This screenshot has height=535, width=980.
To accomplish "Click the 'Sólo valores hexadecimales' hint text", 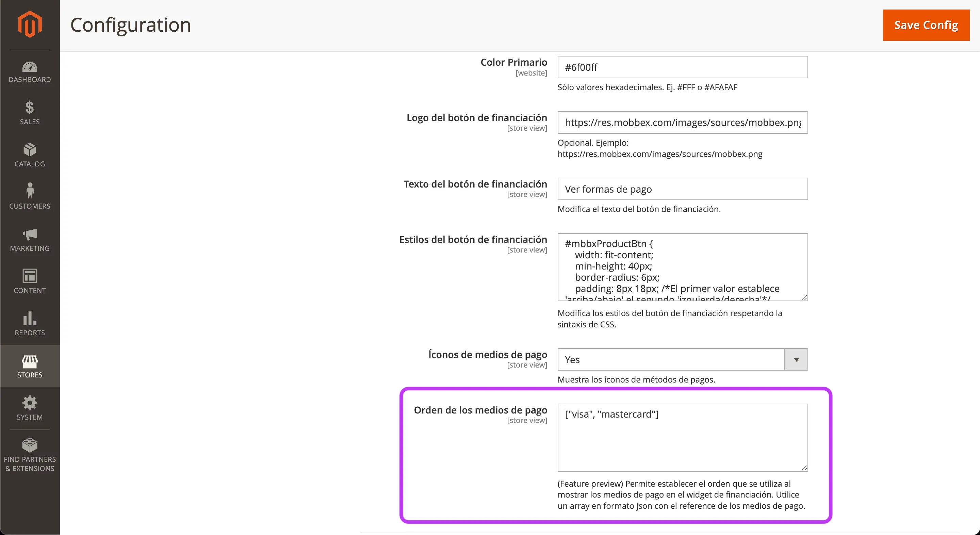I will tap(647, 87).
